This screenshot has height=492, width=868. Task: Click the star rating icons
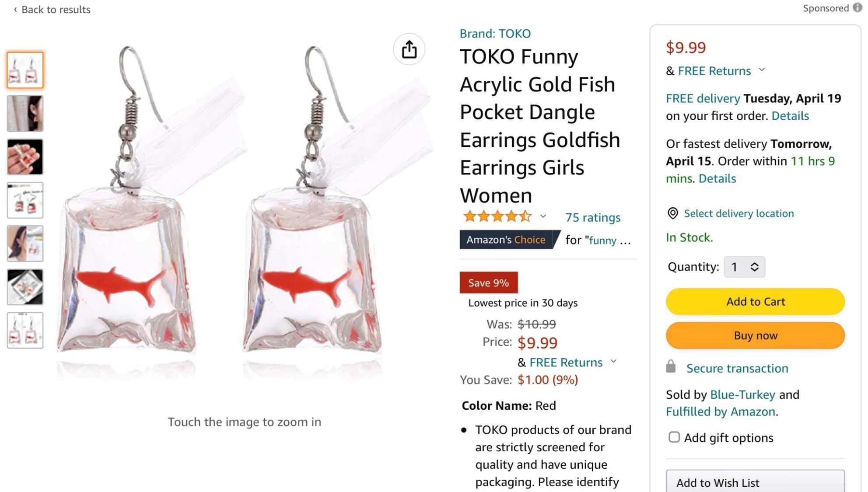[497, 216]
